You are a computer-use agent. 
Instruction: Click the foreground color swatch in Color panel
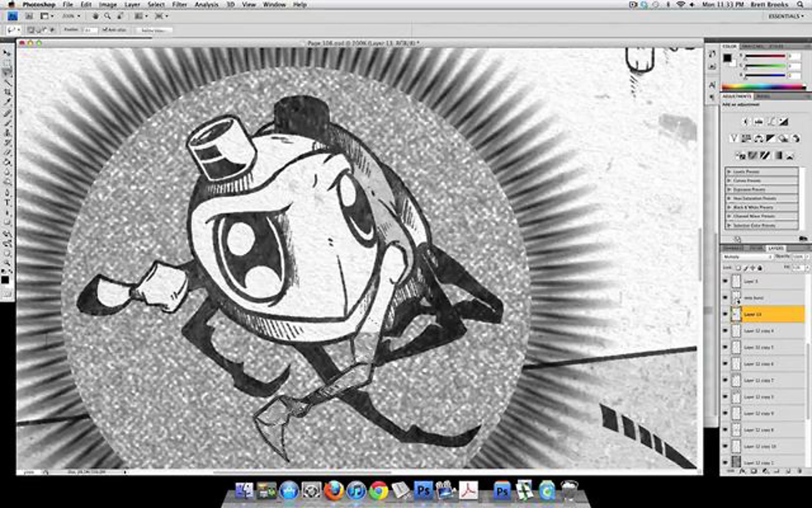(x=727, y=58)
